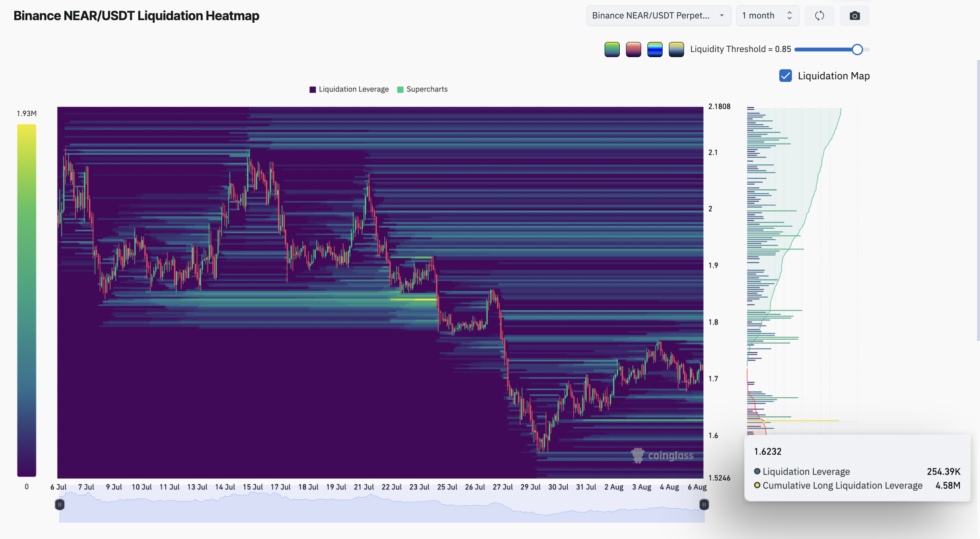Viewport: 980px width, 539px height.
Task: Click the '1.93M' color scale maximum label
Action: pyautogui.click(x=26, y=114)
